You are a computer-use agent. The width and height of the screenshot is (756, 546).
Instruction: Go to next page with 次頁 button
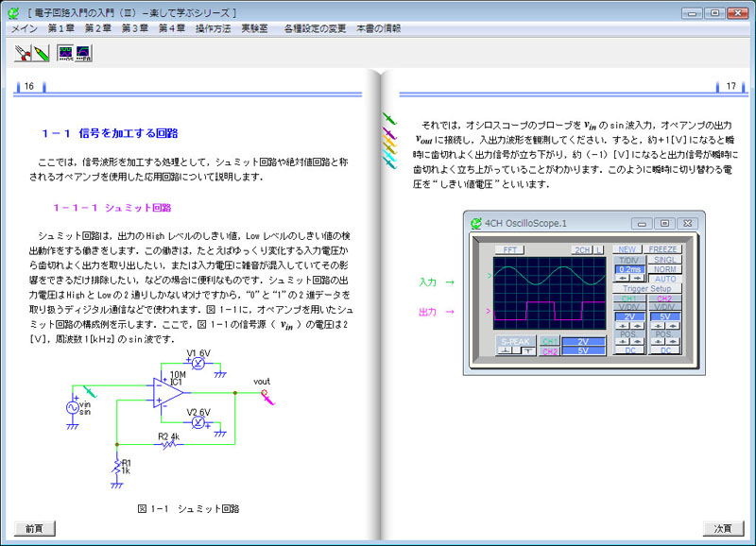click(x=723, y=529)
